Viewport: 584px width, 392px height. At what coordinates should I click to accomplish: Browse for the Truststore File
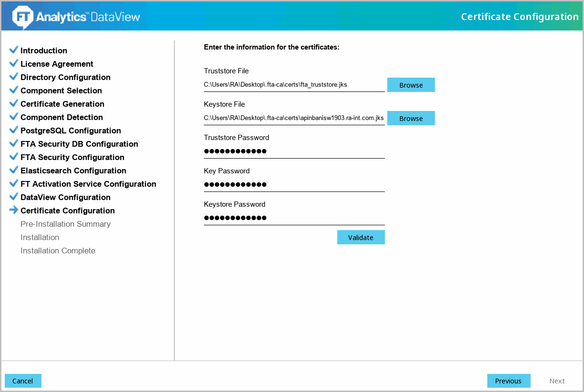(411, 85)
